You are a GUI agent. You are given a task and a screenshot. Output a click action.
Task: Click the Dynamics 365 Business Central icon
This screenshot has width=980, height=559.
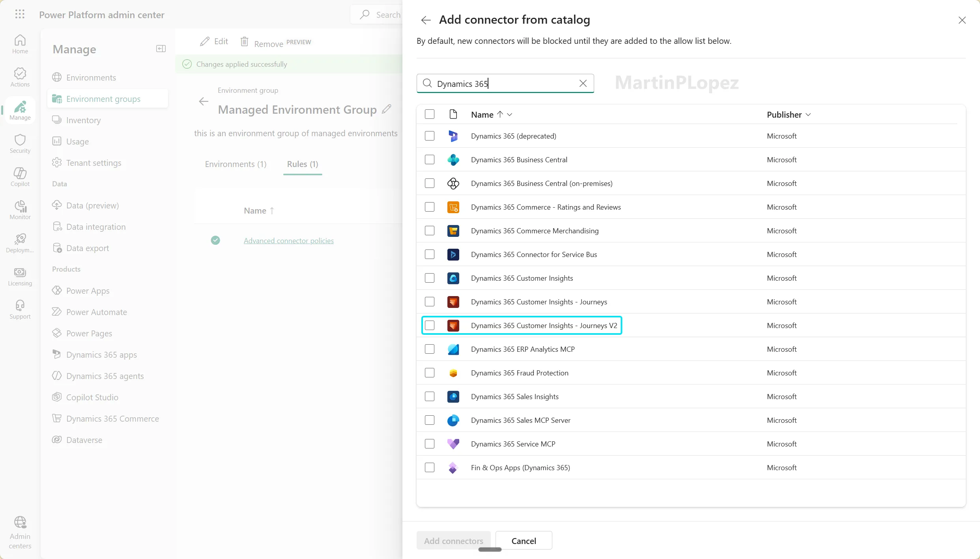[453, 159]
